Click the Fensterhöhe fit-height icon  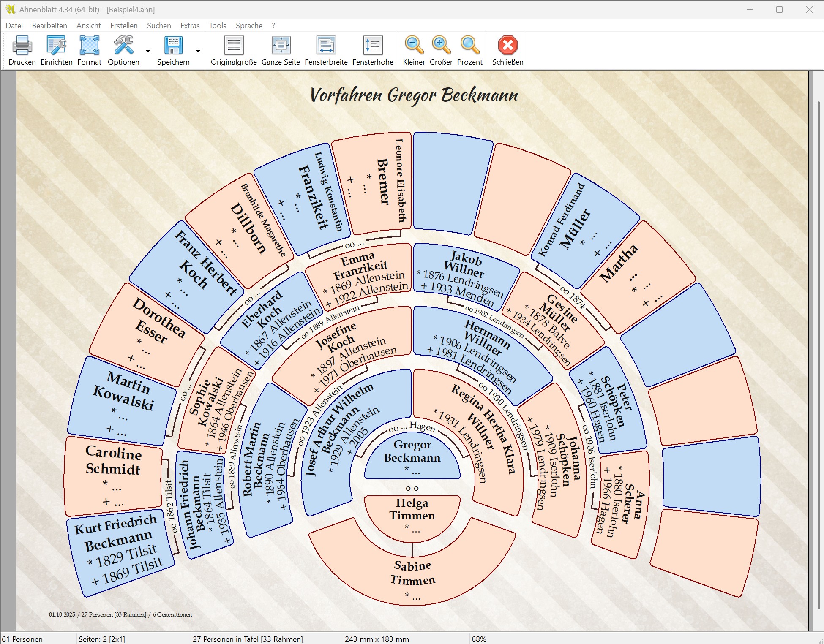tap(373, 46)
